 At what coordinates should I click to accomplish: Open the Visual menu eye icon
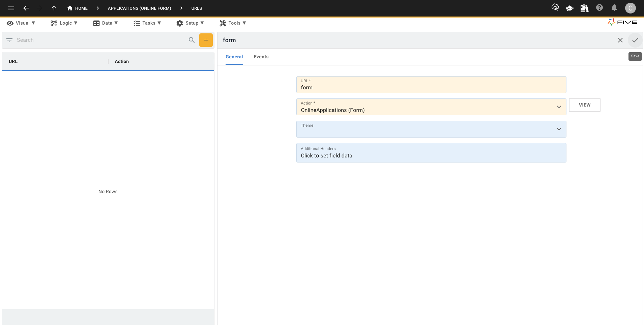pos(10,23)
